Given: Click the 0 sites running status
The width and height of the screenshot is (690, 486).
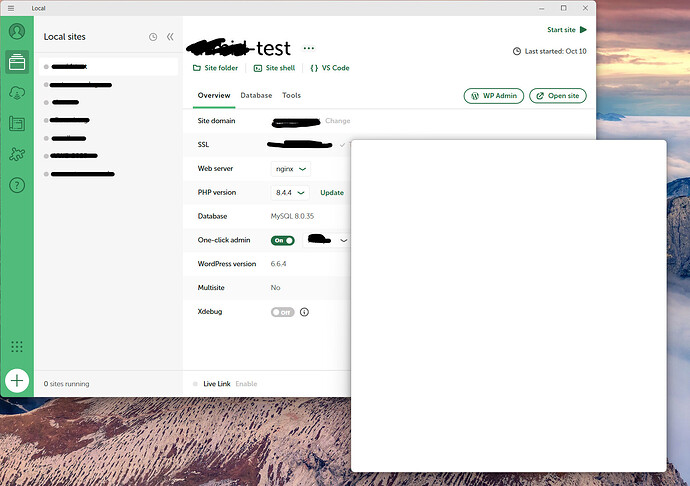Looking at the screenshot, I should coord(66,384).
